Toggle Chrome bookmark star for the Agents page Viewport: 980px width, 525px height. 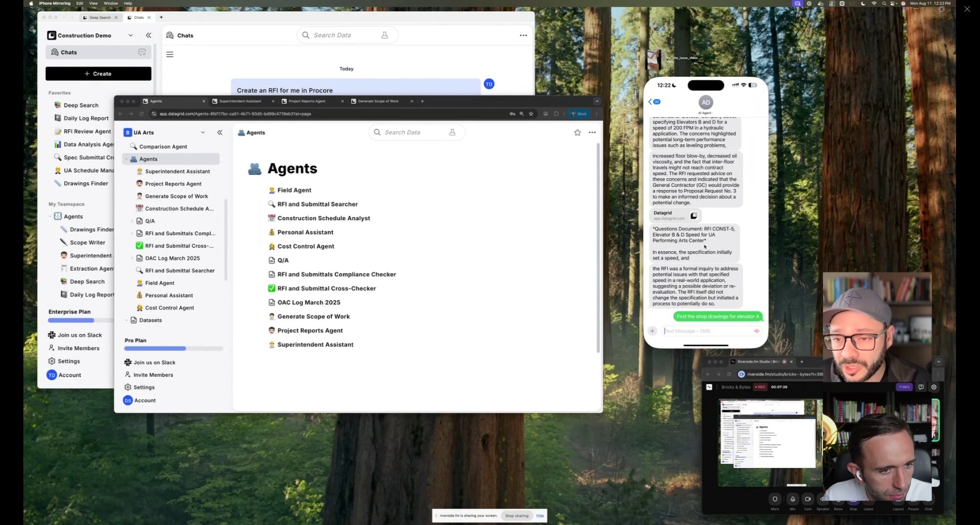[x=531, y=114]
